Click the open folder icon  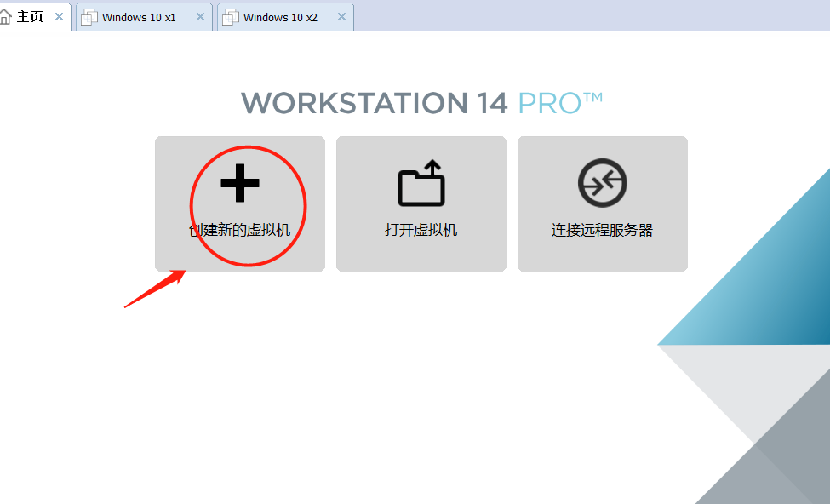click(x=421, y=183)
